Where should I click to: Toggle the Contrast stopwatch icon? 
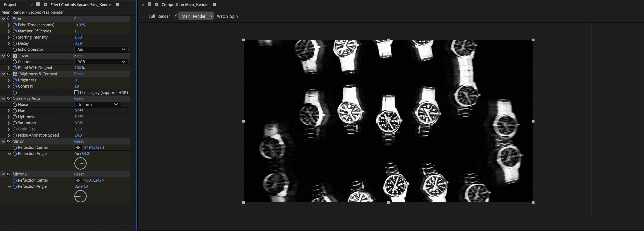click(15, 86)
